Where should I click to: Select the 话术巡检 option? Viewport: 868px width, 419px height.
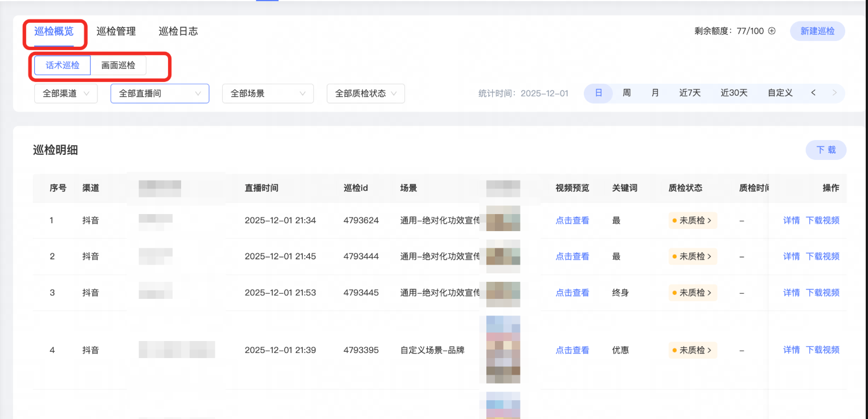coord(63,65)
